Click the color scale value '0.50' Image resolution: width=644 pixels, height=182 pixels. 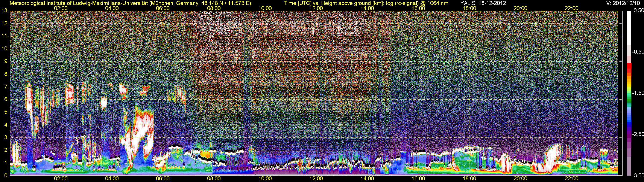click(x=638, y=10)
